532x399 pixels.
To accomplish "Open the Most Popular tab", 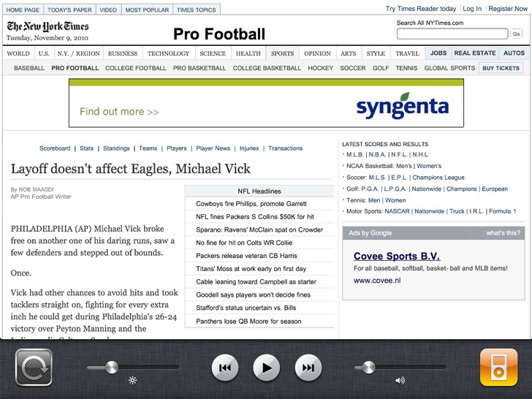I will point(147,9).
